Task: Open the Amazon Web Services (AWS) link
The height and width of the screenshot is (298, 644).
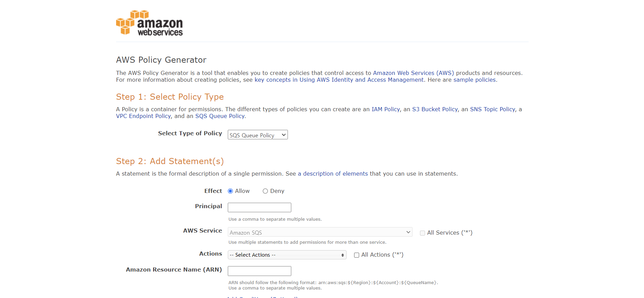Action: click(x=413, y=73)
